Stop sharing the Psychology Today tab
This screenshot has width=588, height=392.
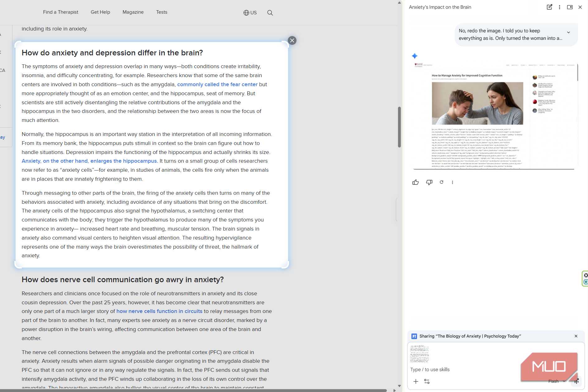(x=576, y=336)
